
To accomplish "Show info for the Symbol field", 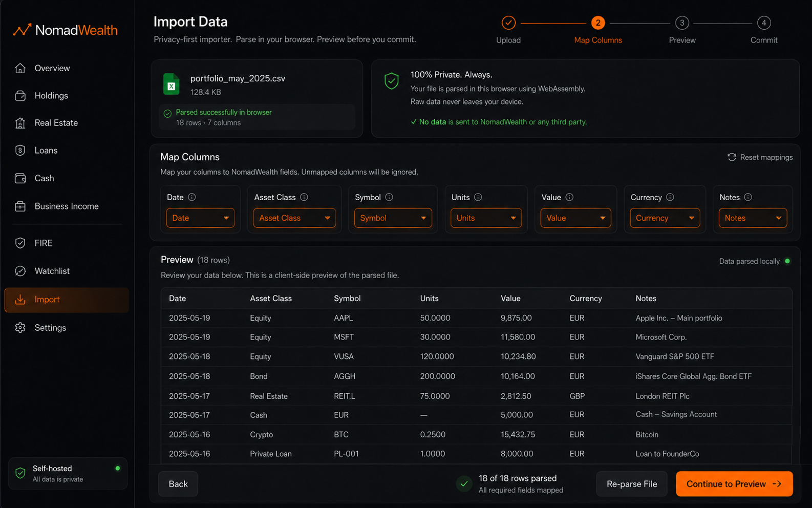I will [x=389, y=197].
